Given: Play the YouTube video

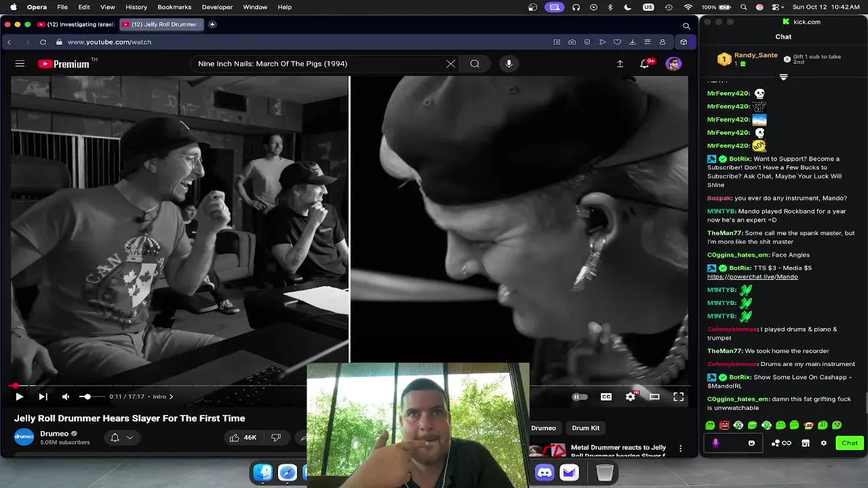Looking at the screenshot, I should pos(19,396).
